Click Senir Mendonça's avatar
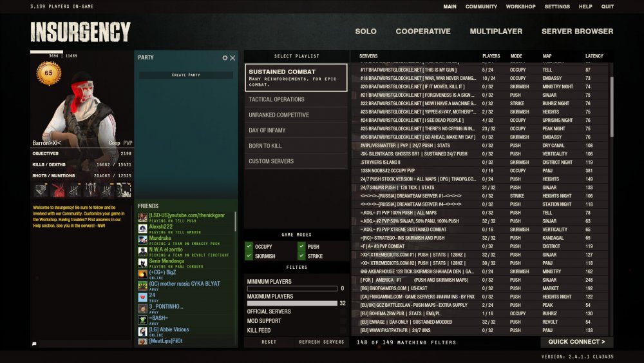Viewport: 644px width, 363px height. tap(142, 263)
